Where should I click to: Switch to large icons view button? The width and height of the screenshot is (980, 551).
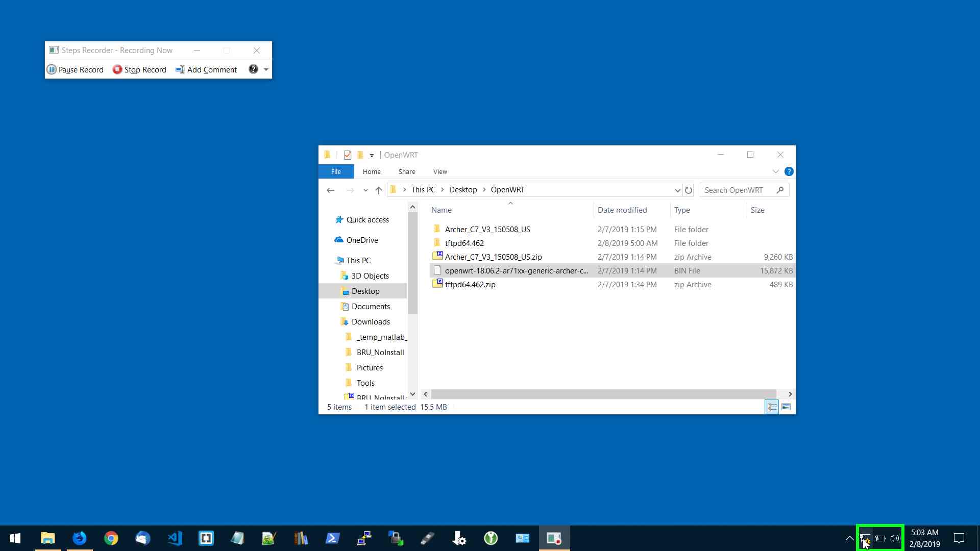coord(786,407)
